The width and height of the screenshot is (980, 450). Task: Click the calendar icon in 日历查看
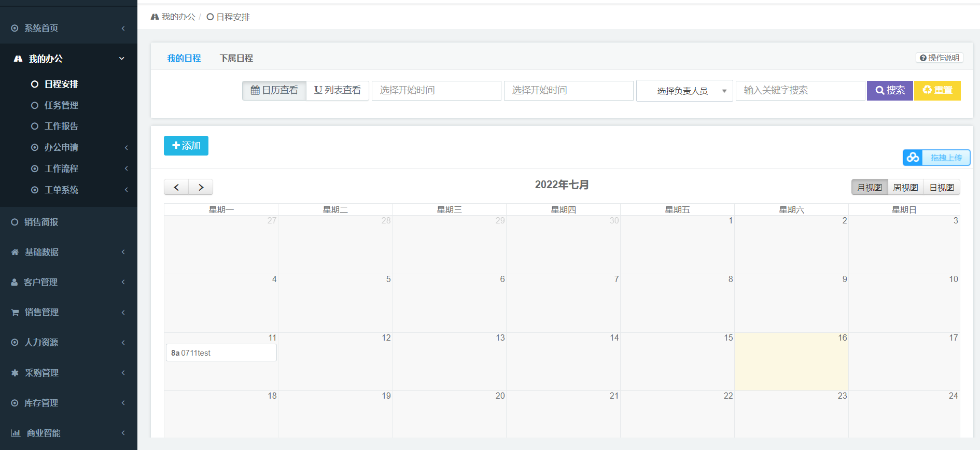click(x=255, y=90)
